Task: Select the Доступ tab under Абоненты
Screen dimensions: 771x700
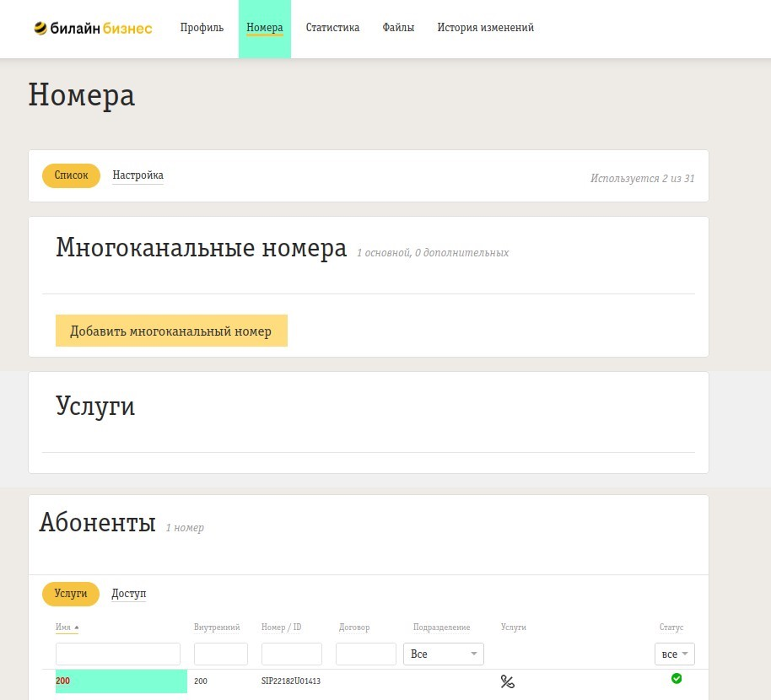Action: [129, 594]
